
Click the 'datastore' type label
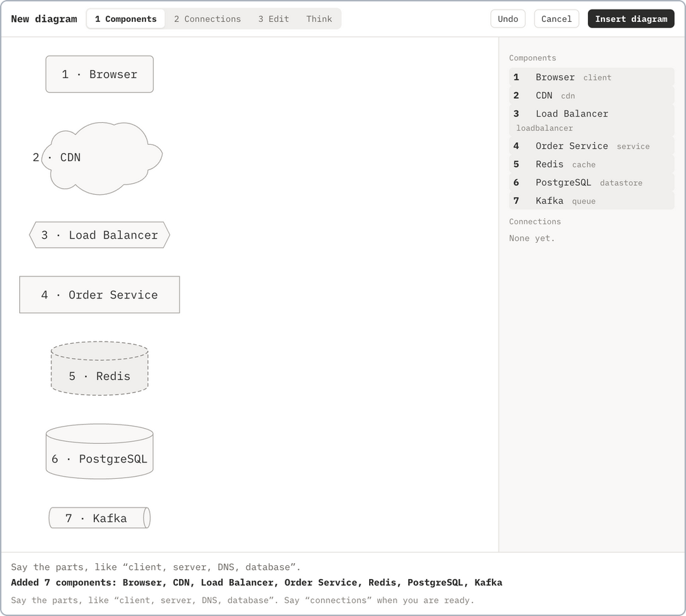621,183
